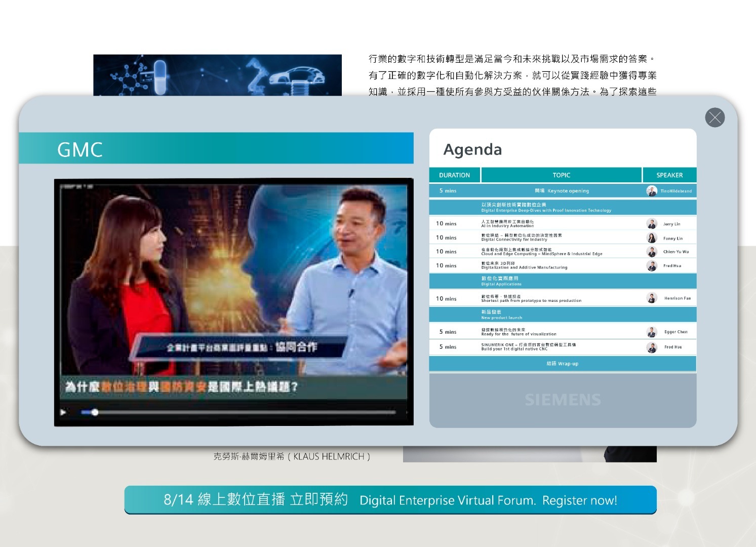756x547 pixels.
Task: Click the Jerry Lin speaker name
Action: point(671,224)
